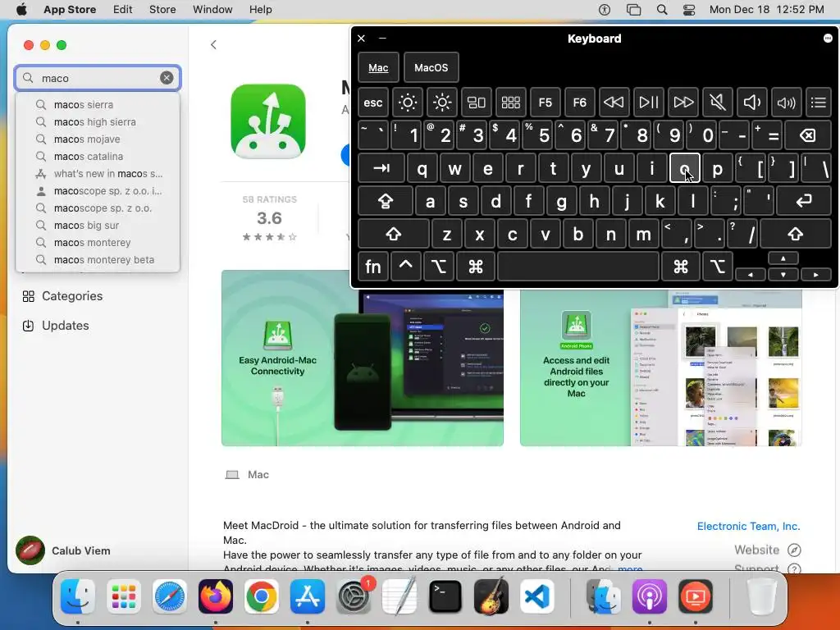Toggle the right option key

coord(717,267)
